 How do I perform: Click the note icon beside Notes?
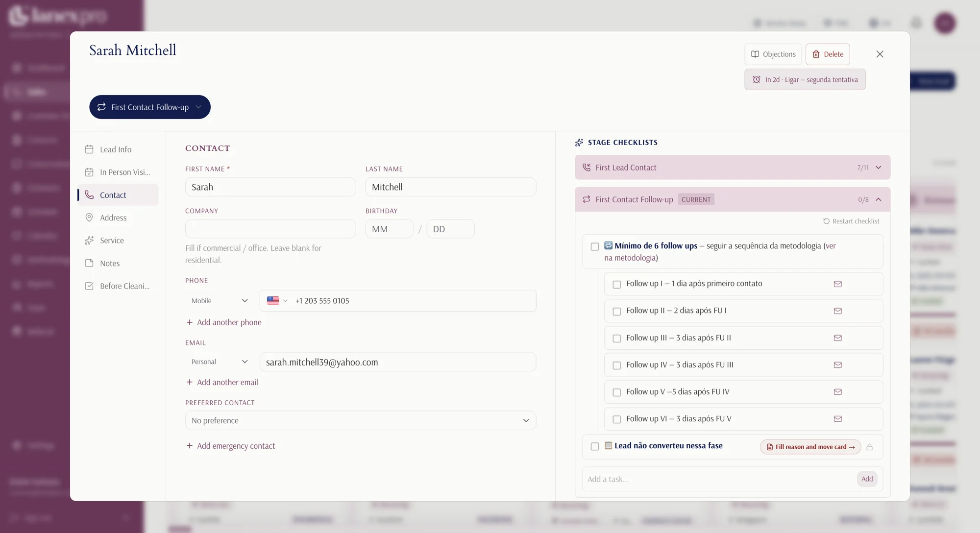click(89, 263)
